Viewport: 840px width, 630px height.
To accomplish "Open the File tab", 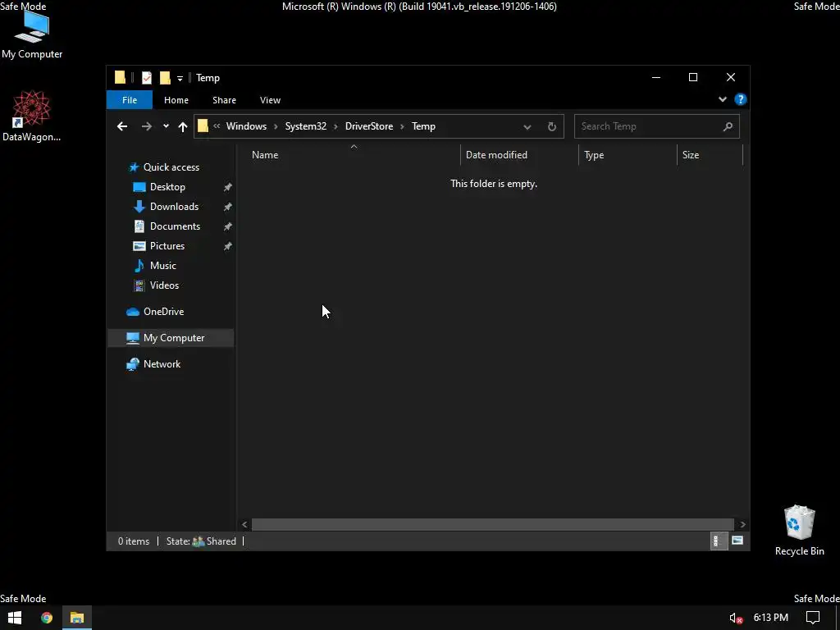I will [130, 100].
